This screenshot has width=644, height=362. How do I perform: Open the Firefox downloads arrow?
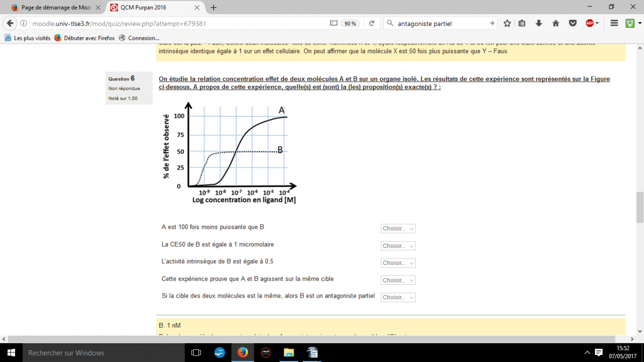point(539,24)
